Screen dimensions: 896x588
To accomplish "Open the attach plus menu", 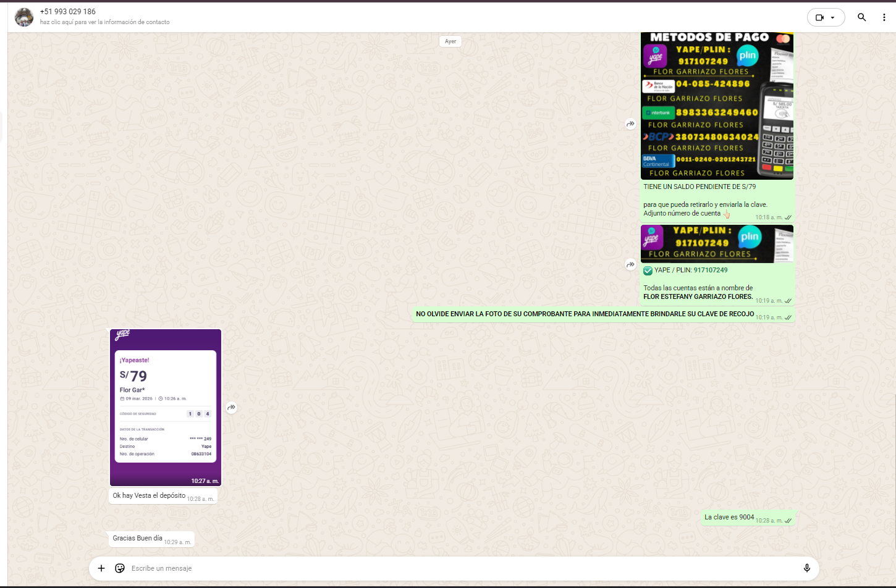I will [x=101, y=568].
